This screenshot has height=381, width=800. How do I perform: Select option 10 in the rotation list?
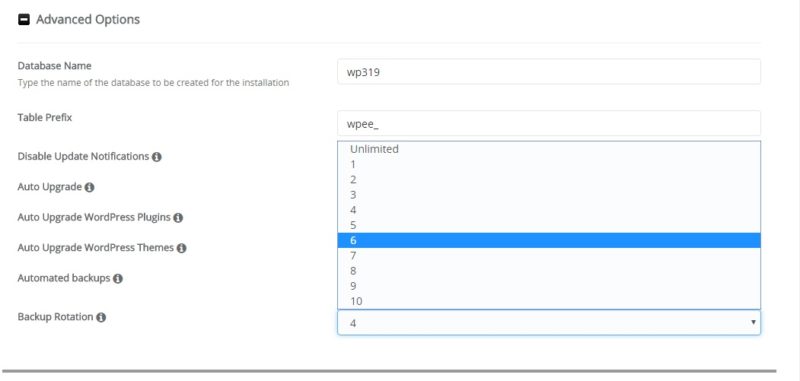pos(549,301)
